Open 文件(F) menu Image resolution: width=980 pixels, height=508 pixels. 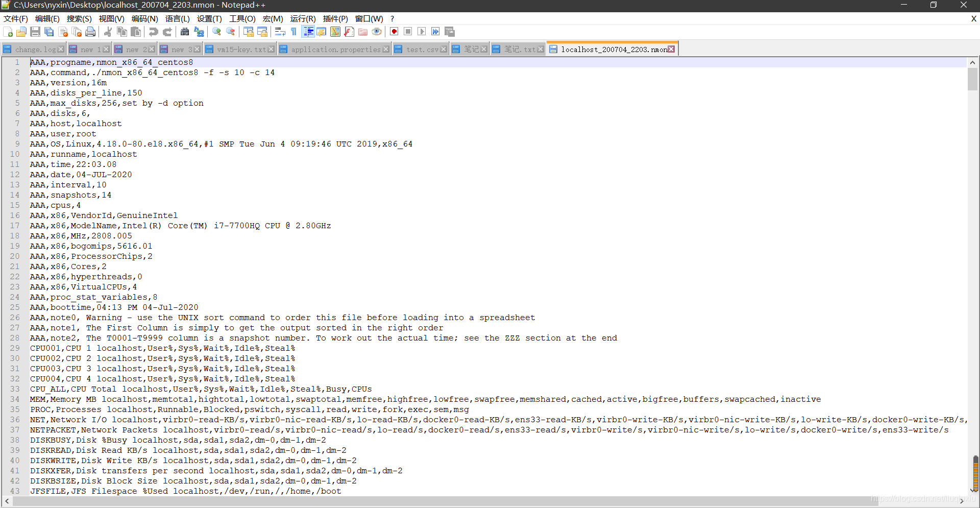(16, 19)
